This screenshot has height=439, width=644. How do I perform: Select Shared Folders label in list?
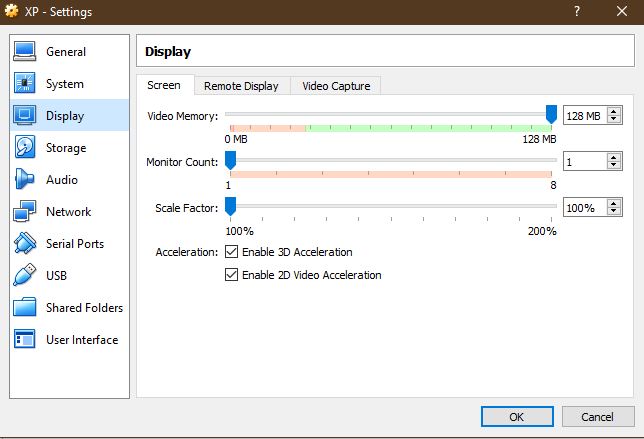[x=85, y=308]
